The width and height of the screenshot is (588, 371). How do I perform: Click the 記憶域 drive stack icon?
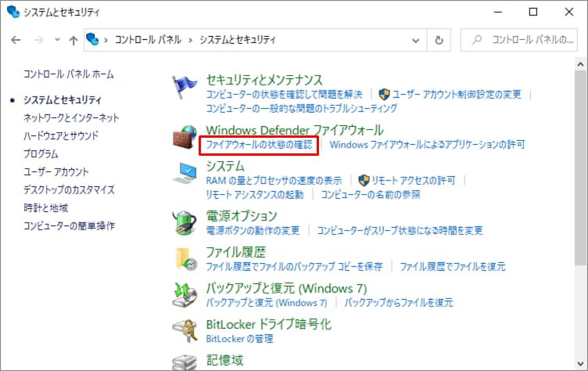(x=185, y=362)
